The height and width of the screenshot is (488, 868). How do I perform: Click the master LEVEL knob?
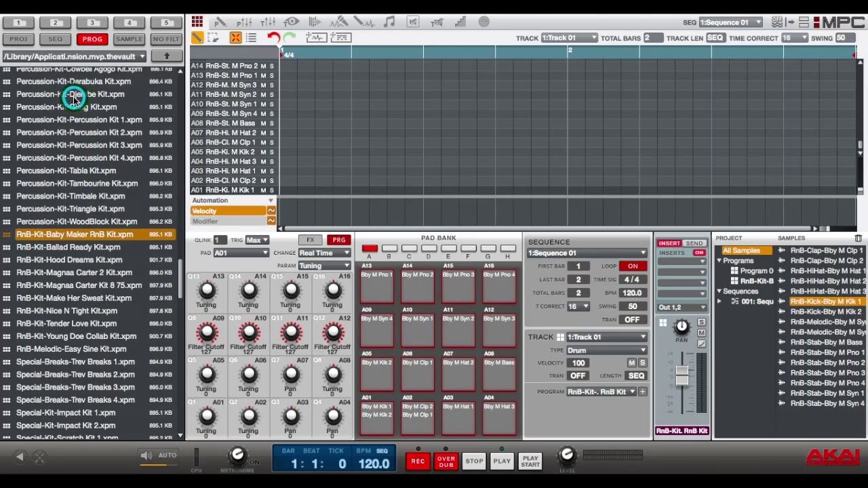tap(567, 455)
